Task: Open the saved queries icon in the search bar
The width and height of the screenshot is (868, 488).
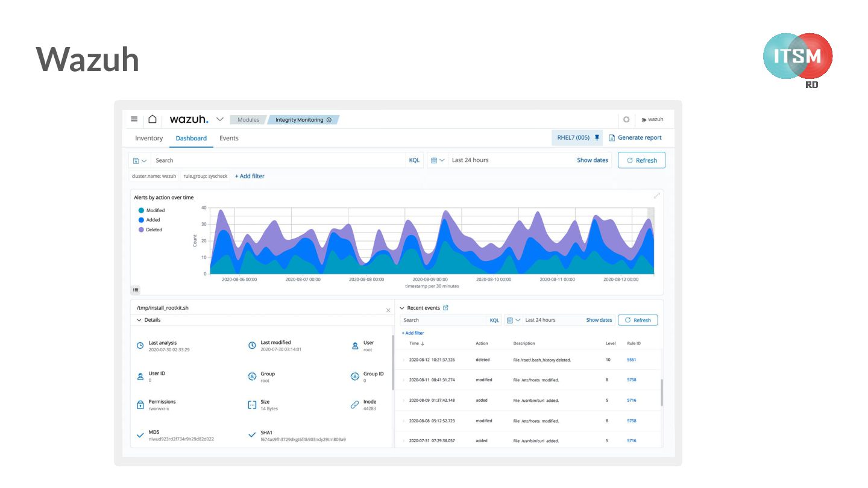Action: [139, 160]
